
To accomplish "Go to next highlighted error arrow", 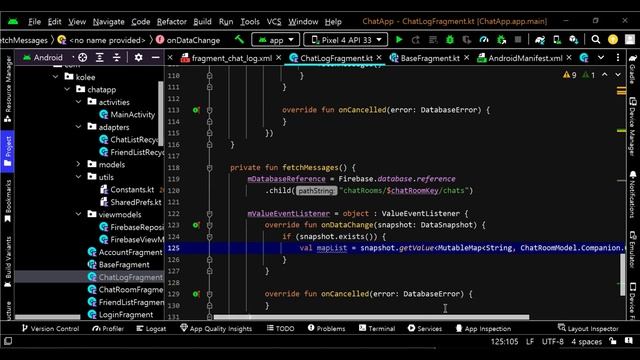I will coord(618,75).
